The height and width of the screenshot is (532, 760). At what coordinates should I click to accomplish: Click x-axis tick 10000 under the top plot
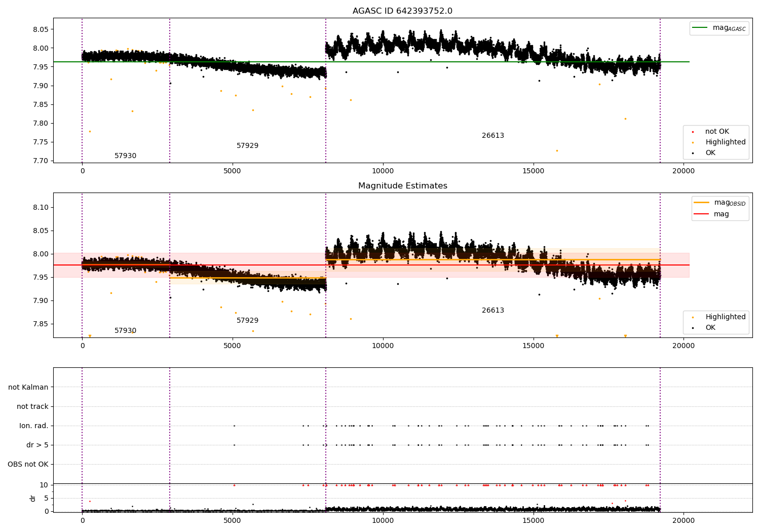383,171
